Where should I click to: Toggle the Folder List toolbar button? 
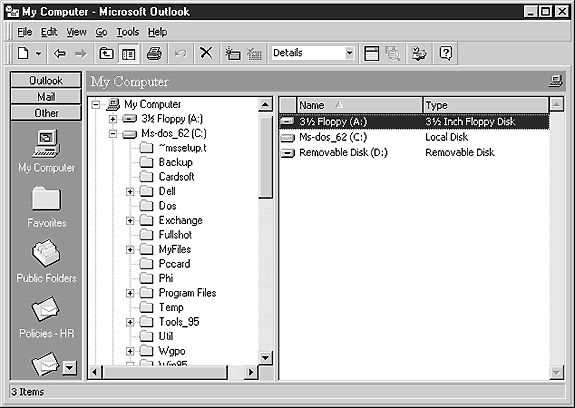128,54
